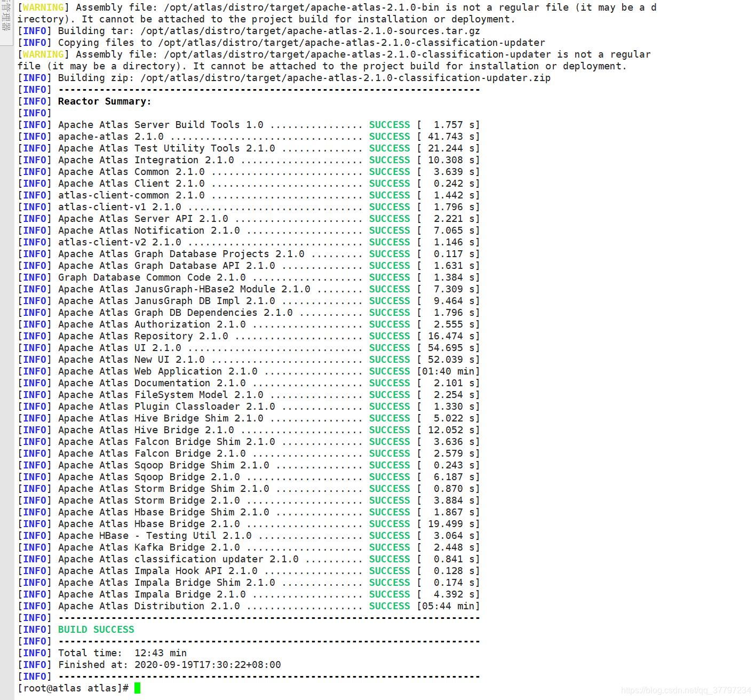
Task: Click the 'Apache Atlas Graph Database API 2.1.0' line
Action: (x=249, y=266)
